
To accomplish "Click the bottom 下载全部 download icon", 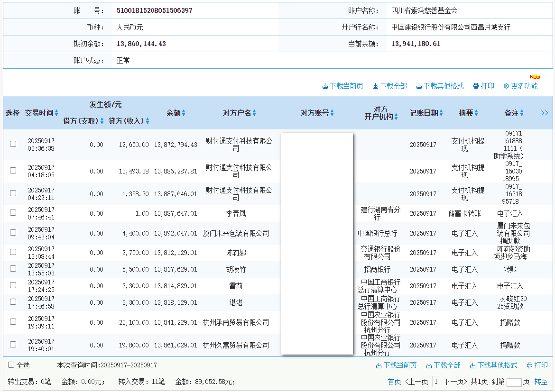I will click(429, 365).
